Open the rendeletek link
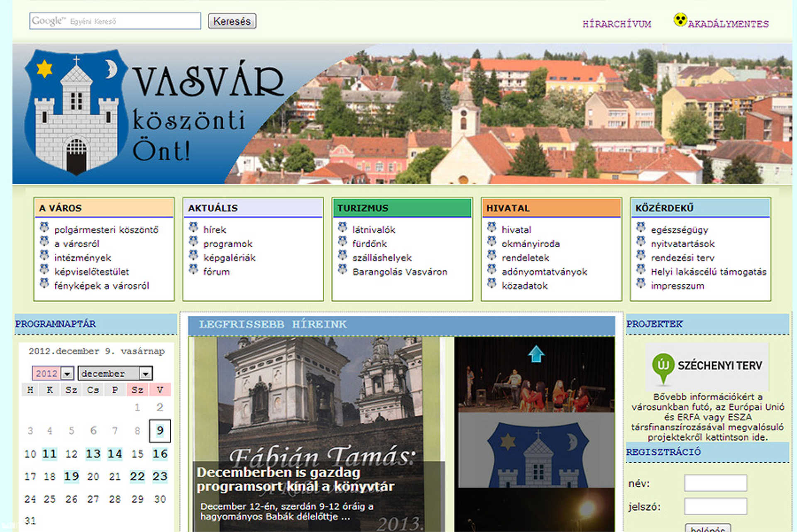This screenshot has width=797, height=532. [x=525, y=258]
